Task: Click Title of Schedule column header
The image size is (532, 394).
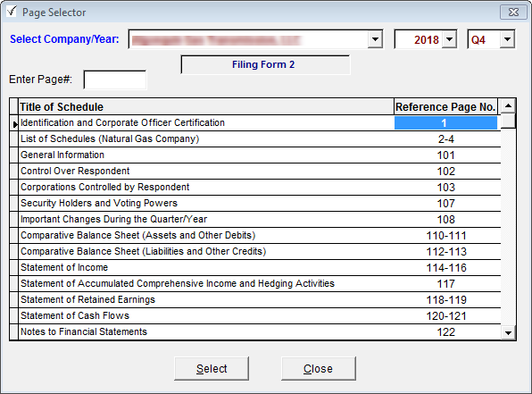Action: (206, 107)
